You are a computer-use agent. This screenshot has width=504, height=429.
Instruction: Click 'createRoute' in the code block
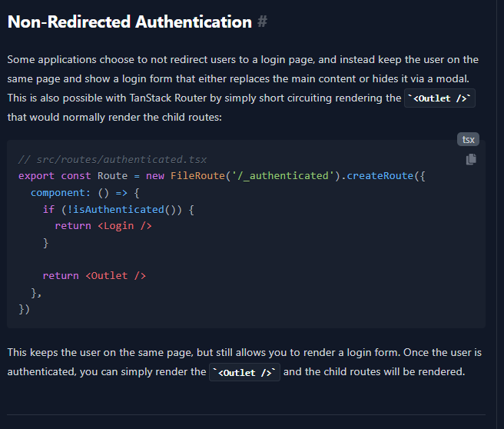pyautogui.click(x=380, y=176)
